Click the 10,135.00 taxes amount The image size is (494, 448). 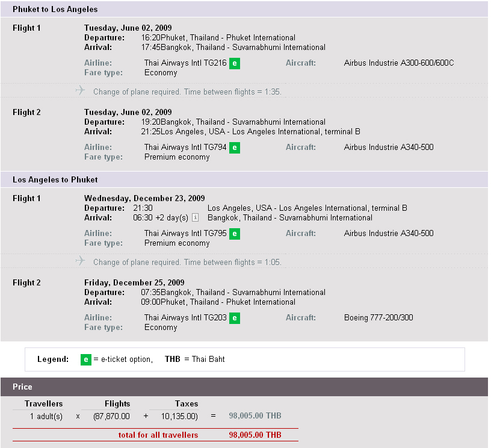[x=179, y=416]
